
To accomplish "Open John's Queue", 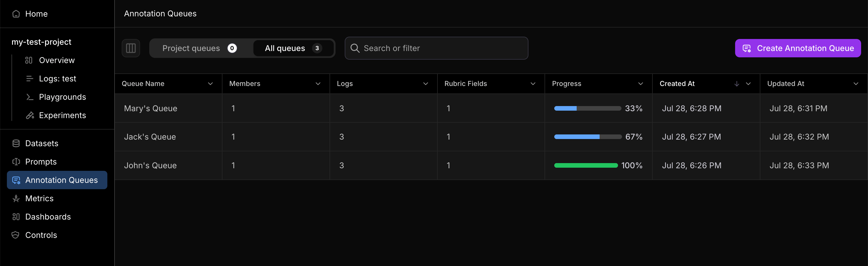I will 150,165.
